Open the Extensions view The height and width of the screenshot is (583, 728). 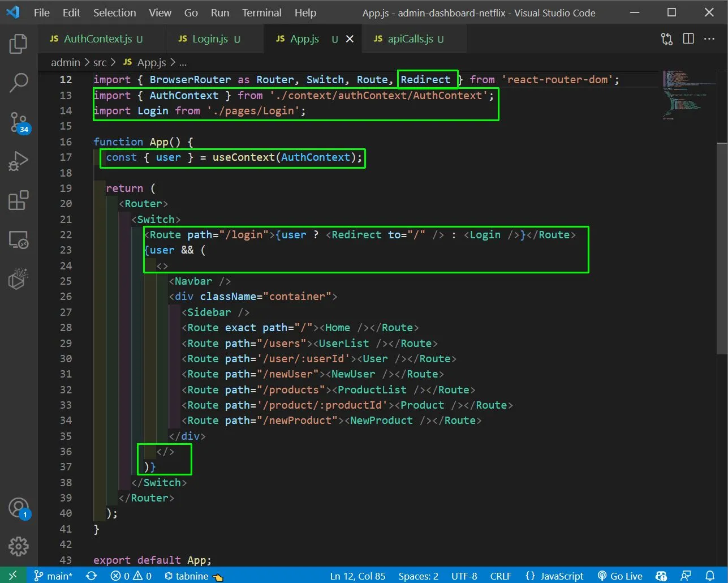tap(18, 200)
